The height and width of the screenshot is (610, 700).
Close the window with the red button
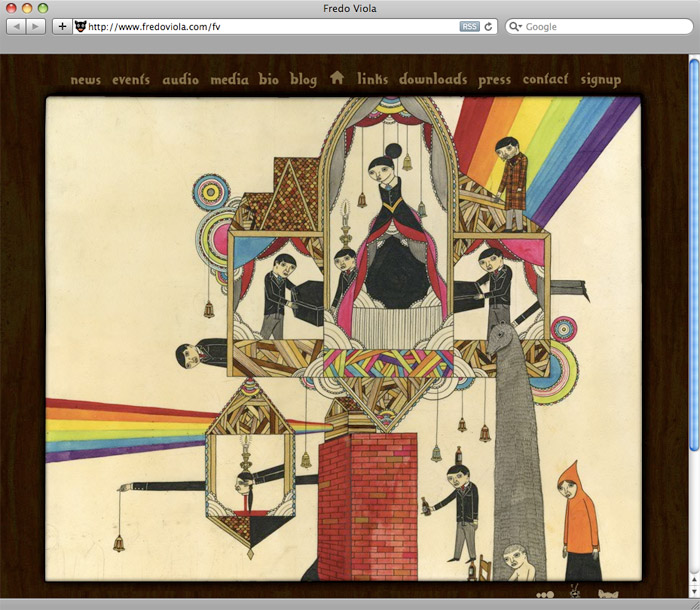[x=12, y=8]
